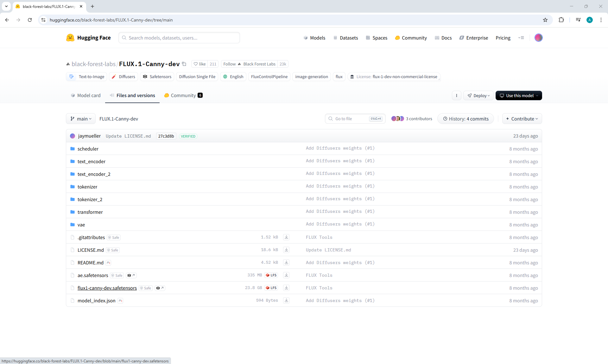Viewport: 608px width, 364px height.
Task: Open the transformer folder
Action: click(x=90, y=212)
